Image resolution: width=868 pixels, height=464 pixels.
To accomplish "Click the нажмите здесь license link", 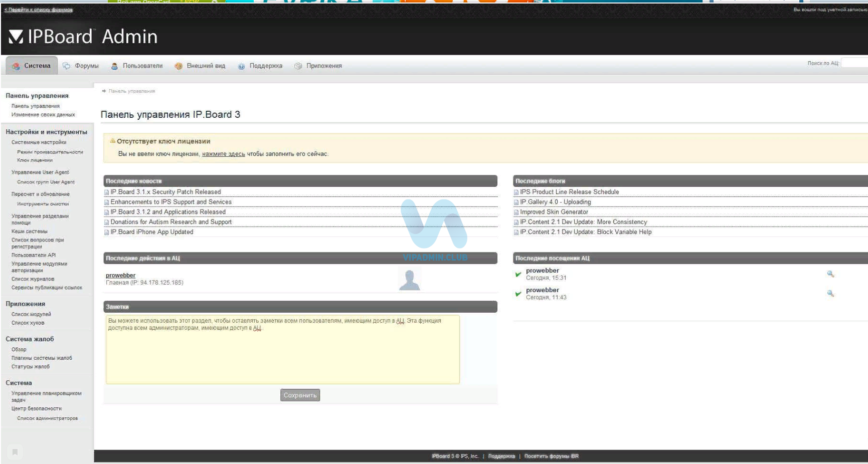I will [223, 154].
